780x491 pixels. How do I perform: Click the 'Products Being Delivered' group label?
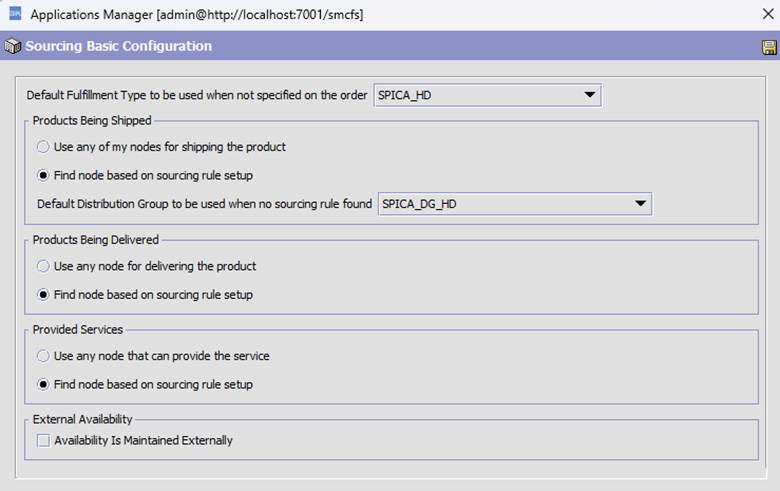click(x=96, y=240)
